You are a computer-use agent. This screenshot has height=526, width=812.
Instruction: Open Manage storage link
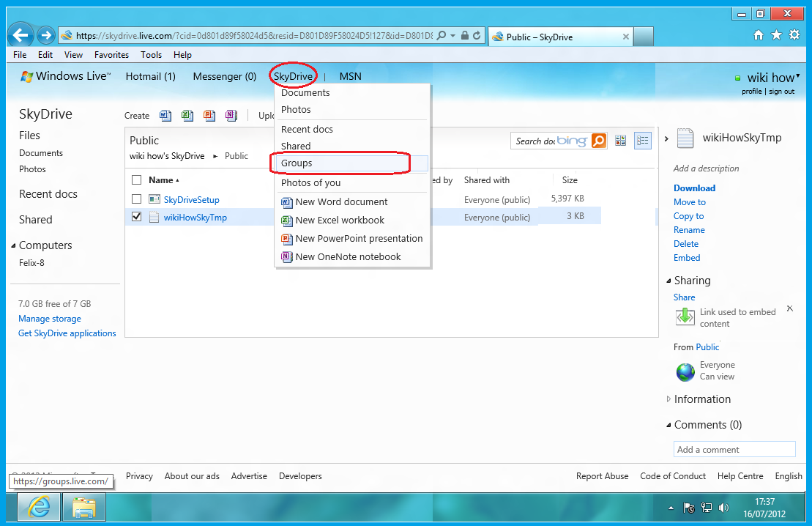(50, 319)
